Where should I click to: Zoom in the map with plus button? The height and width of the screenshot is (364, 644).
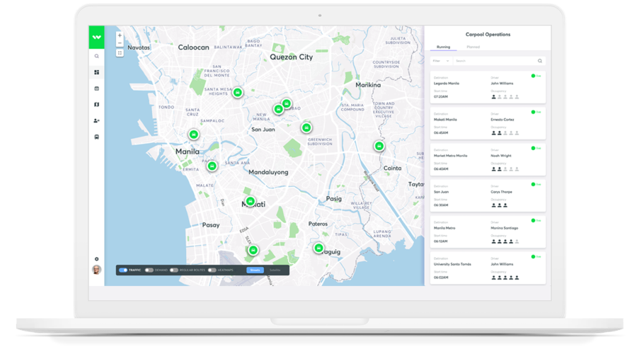[120, 35]
